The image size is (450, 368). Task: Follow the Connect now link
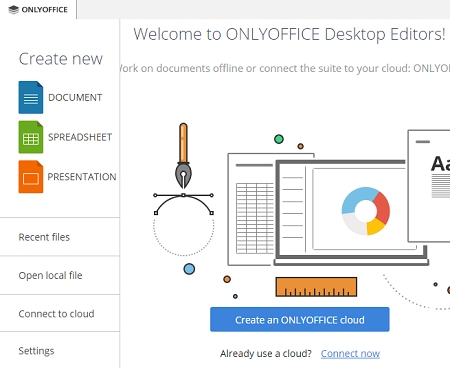(x=350, y=353)
